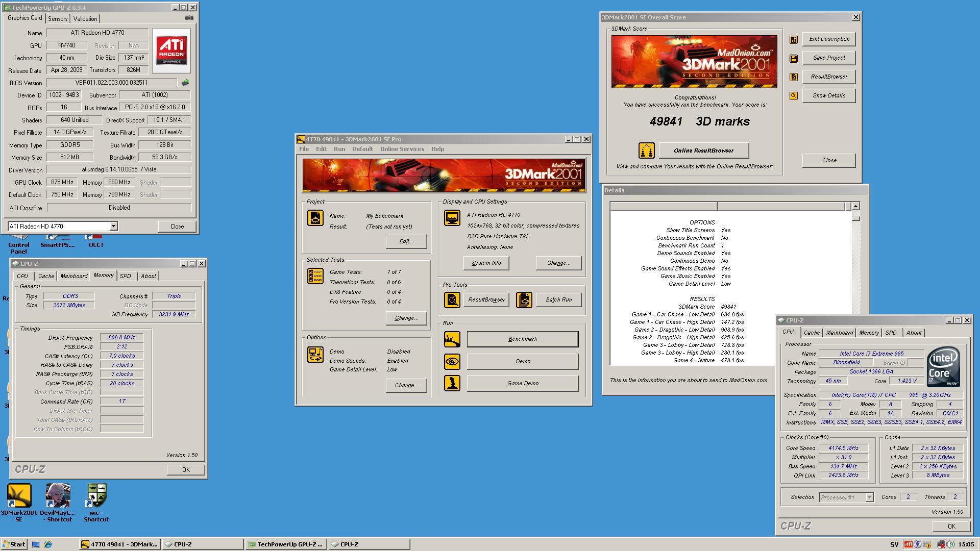Image resolution: width=980 pixels, height=551 pixels.
Task: Click the Batch Run icon in Pro Tools
Action: 524,300
